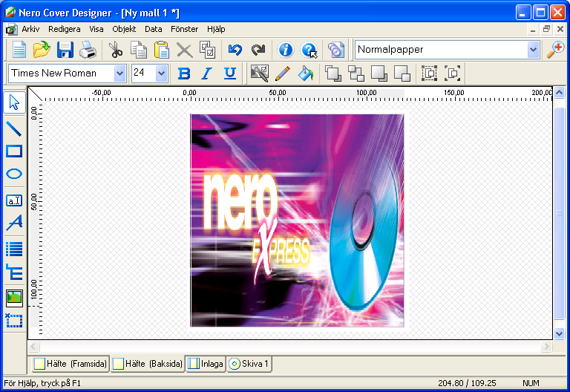The image size is (570, 392).
Task: Delete object with the X icon
Action: [x=185, y=50]
